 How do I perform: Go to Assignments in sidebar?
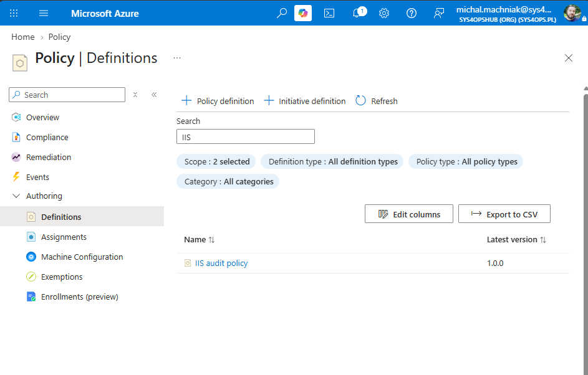64,237
